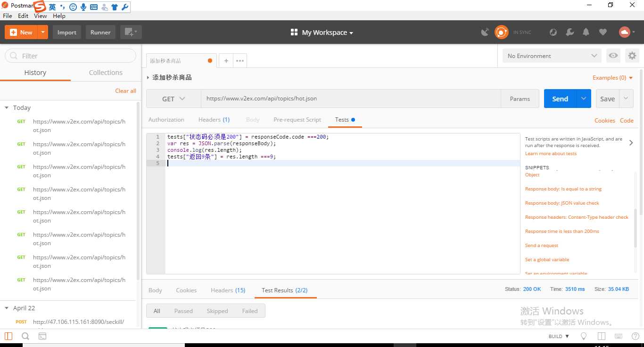Open Manage Environments gear icon
Image resolution: width=644 pixels, height=347 pixels.
pos(632,56)
